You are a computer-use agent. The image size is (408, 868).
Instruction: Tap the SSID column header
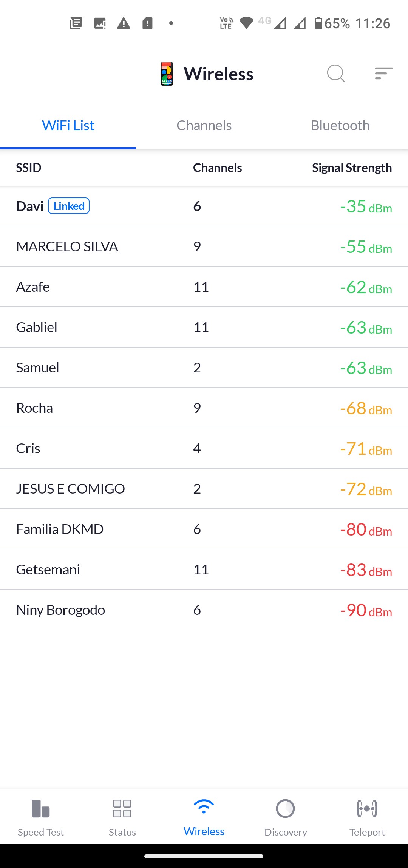29,168
